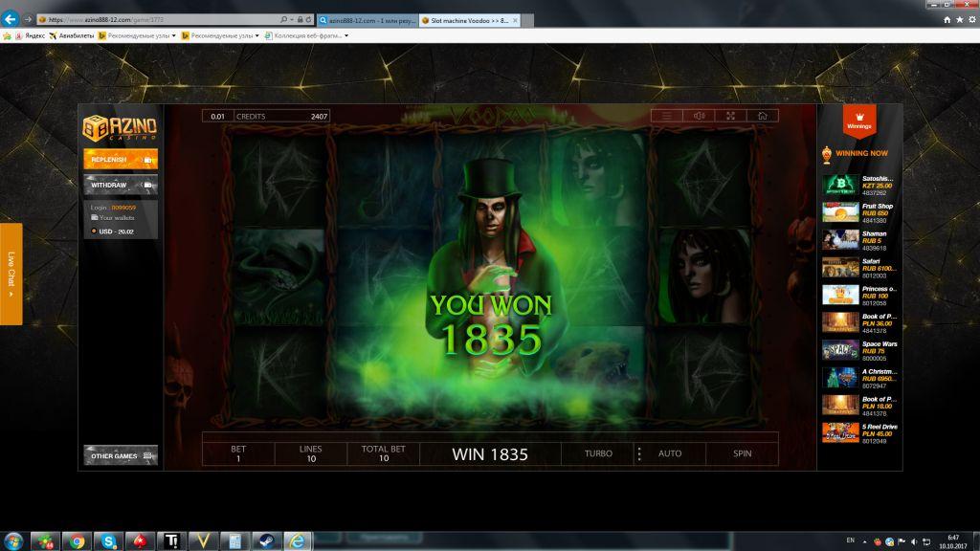Open the Live Chat side tab
Image resolution: width=980 pixels, height=551 pixels.
[11, 274]
